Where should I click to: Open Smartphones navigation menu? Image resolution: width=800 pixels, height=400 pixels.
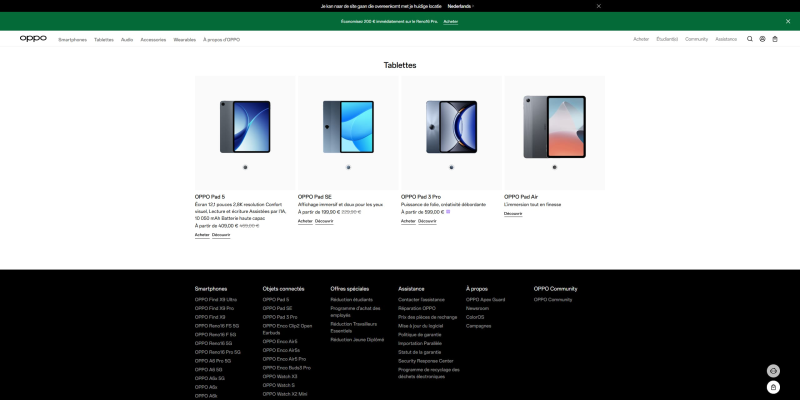(72, 39)
